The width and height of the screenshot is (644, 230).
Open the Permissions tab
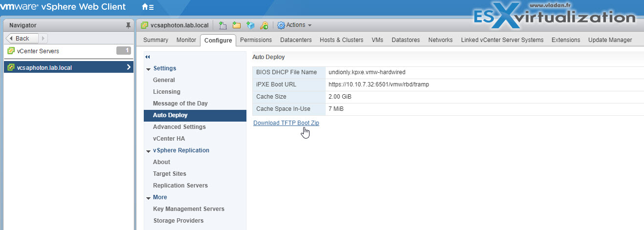pyautogui.click(x=256, y=40)
